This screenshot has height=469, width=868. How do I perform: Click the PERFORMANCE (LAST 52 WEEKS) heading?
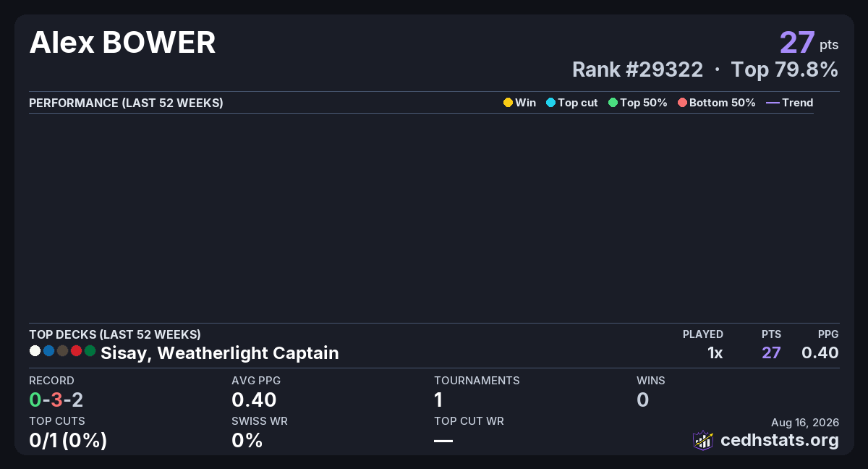(126, 103)
